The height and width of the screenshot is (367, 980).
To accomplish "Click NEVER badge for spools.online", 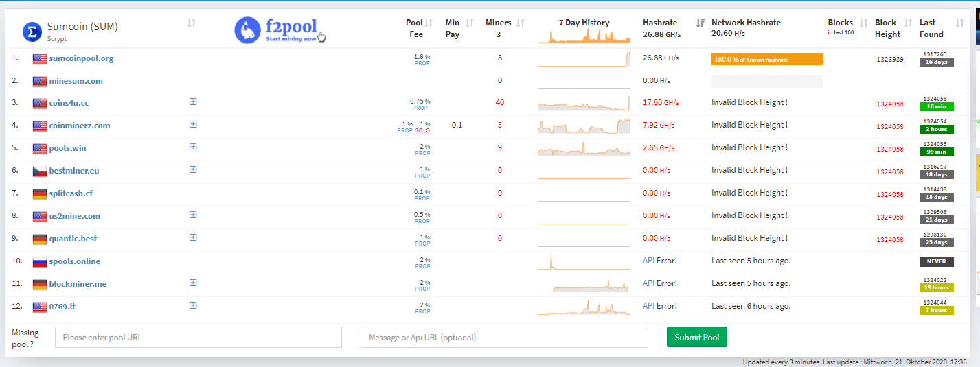I will click(x=937, y=261).
